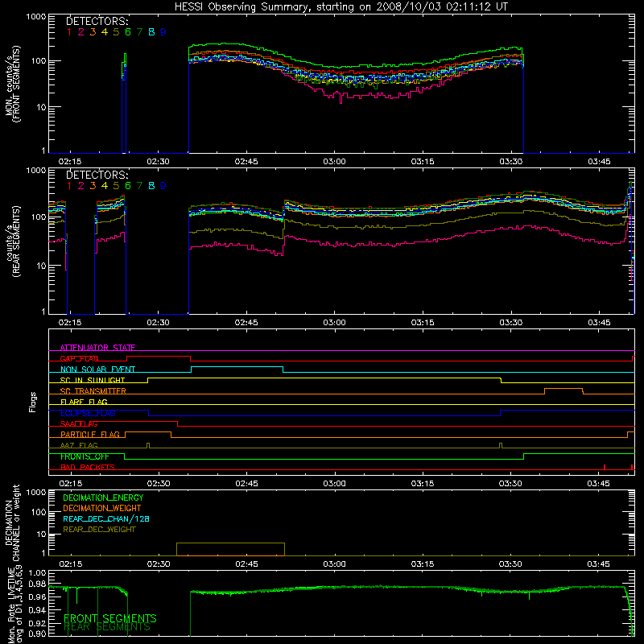
Task: Click the A4Z_FLAG label
Action: [79, 446]
